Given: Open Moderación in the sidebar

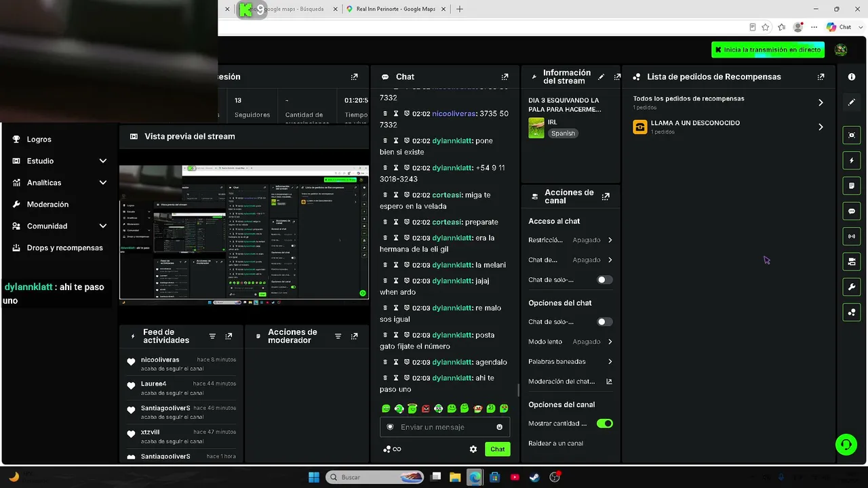Looking at the screenshot, I should 47,204.
